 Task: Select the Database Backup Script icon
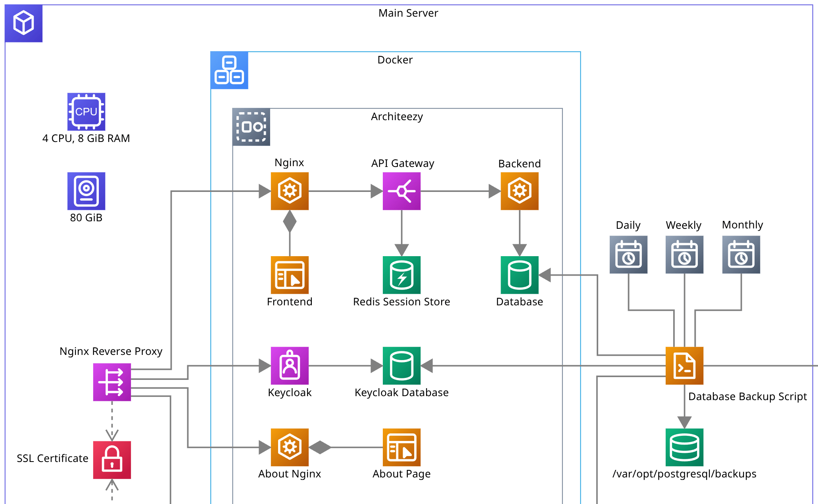click(x=684, y=366)
